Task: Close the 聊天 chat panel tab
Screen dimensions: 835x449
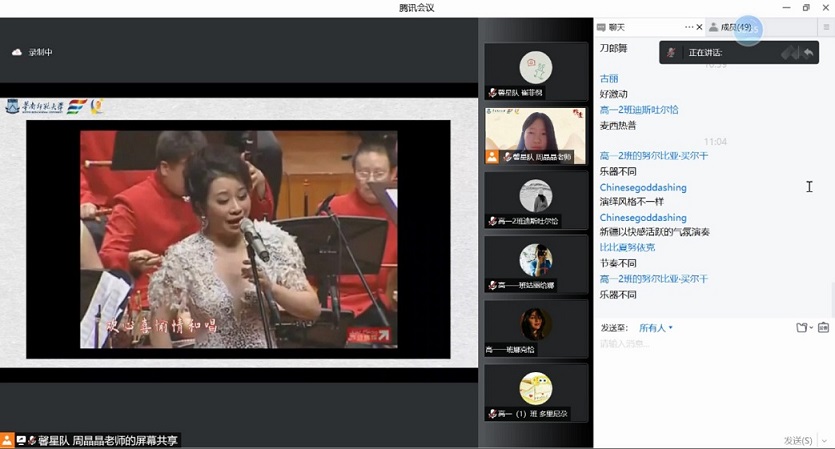Action: (x=699, y=27)
